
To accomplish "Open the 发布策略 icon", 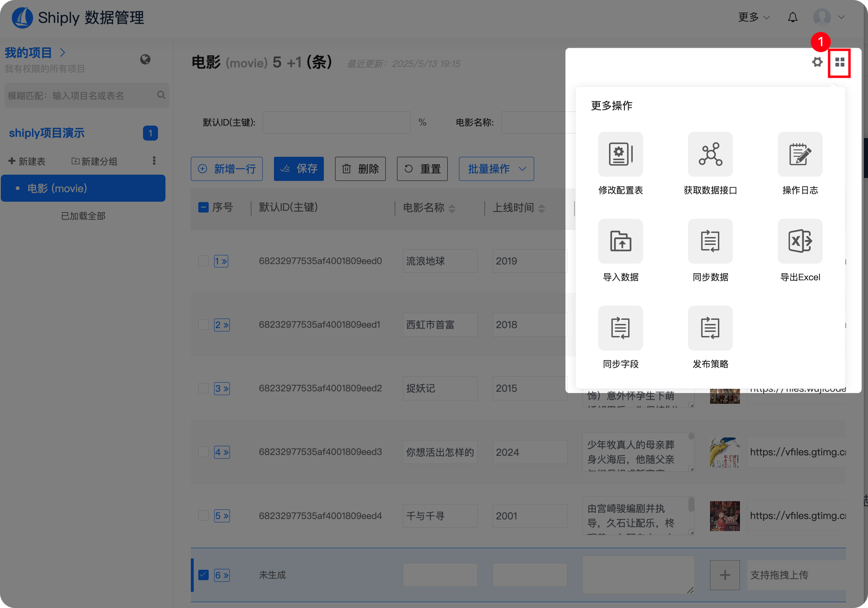I will coord(710,328).
